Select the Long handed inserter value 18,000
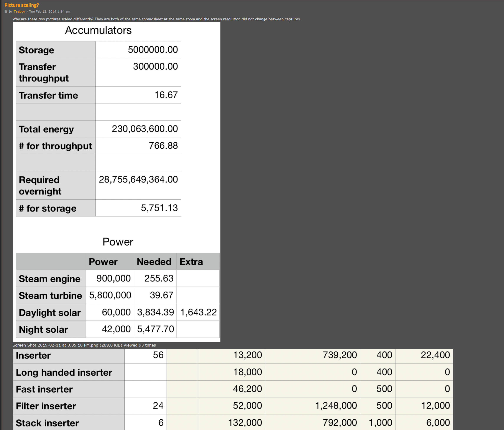Image resolution: width=504 pixels, height=430 pixels. coord(247,372)
